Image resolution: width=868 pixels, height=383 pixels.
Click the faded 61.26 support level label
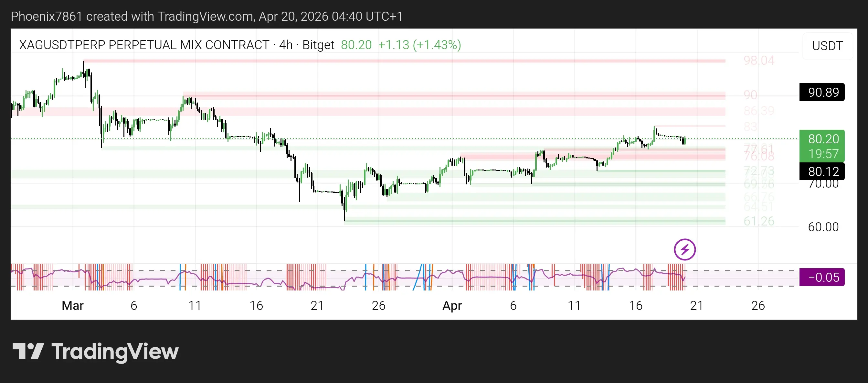point(759,221)
